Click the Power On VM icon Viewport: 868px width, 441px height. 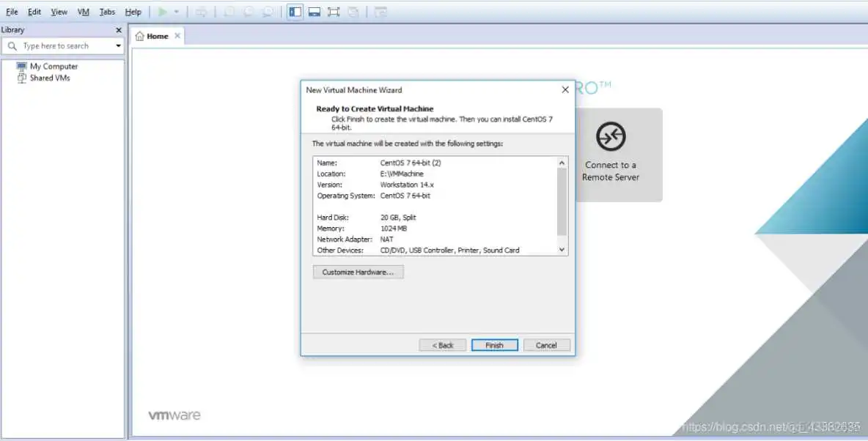[x=162, y=12]
